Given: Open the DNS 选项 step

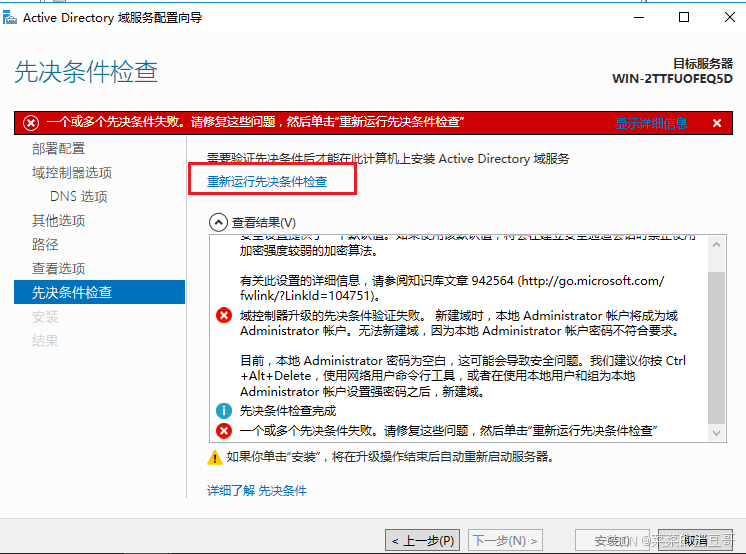Looking at the screenshot, I should (79, 197).
